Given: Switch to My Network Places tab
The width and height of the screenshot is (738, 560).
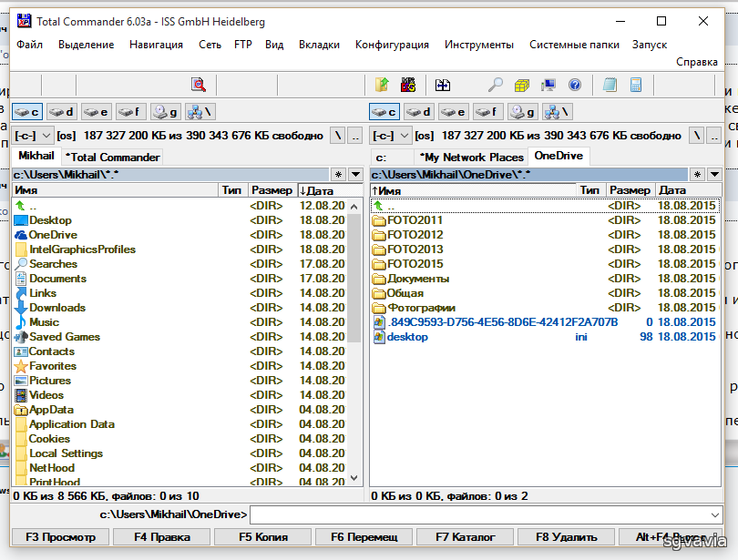Looking at the screenshot, I should (471, 157).
